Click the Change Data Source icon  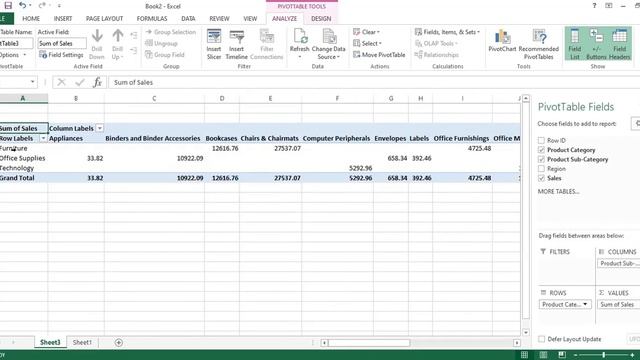[x=329, y=36]
